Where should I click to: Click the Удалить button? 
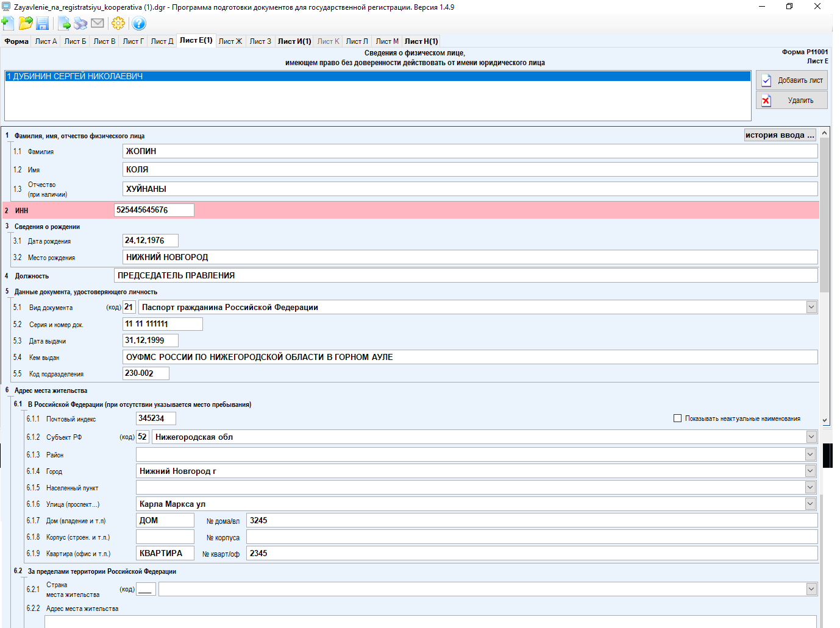tap(792, 100)
